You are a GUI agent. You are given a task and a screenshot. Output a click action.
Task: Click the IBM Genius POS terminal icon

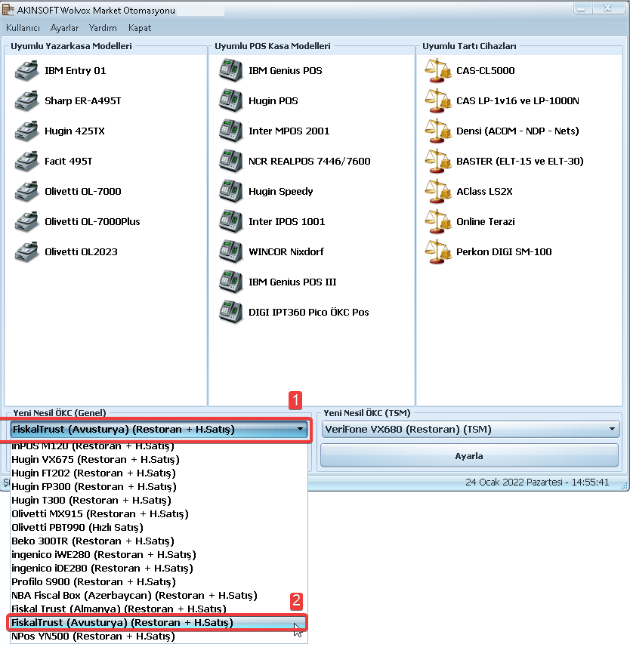[230, 71]
